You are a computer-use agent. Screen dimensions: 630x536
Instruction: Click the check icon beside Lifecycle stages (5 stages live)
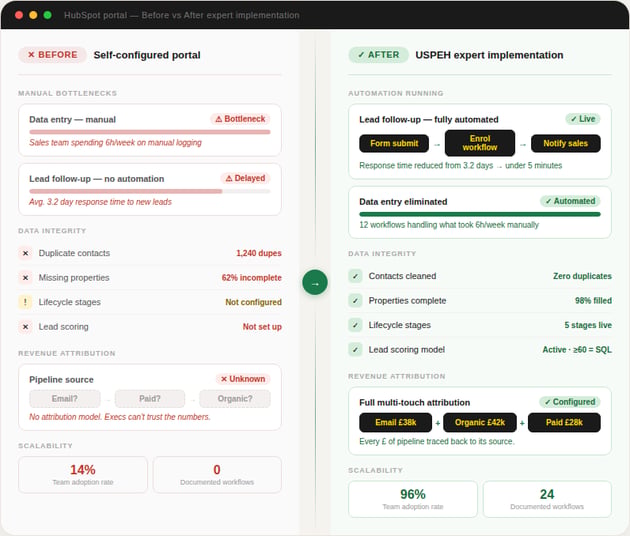point(355,325)
